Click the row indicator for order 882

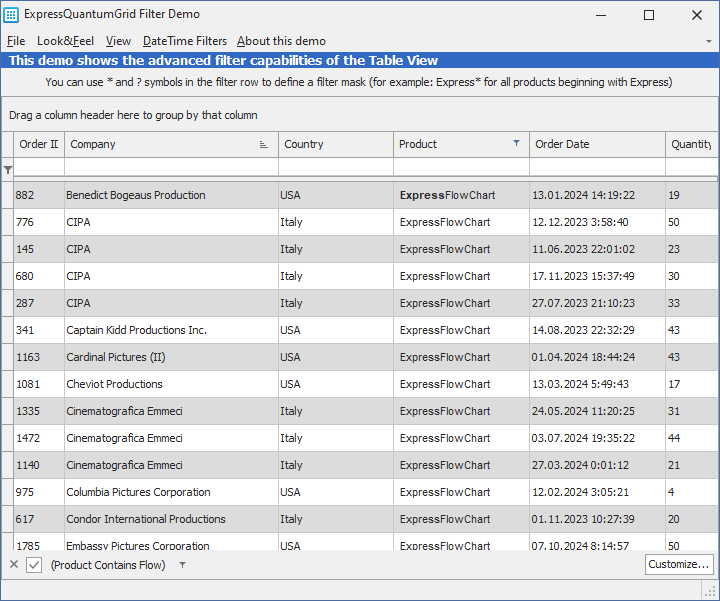(7, 195)
